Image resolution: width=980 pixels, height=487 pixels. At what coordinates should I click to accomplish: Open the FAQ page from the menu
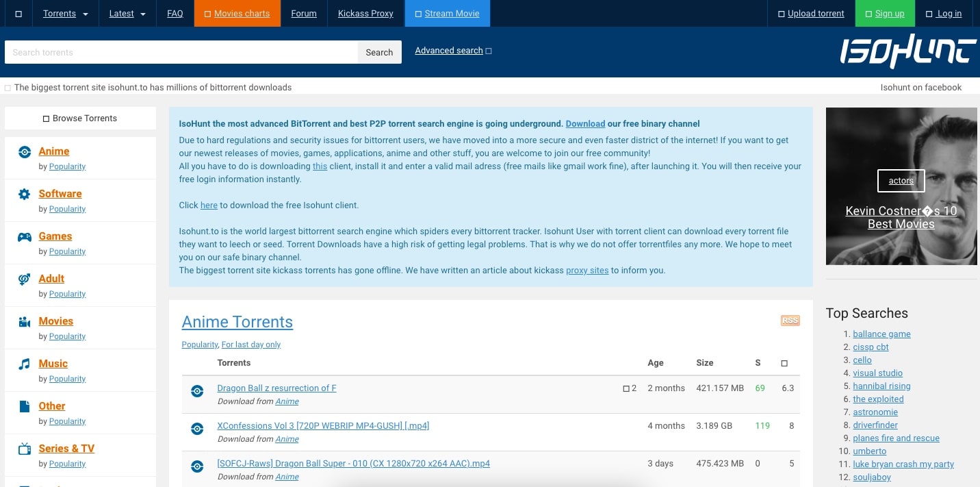pyautogui.click(x=175, y=13)
